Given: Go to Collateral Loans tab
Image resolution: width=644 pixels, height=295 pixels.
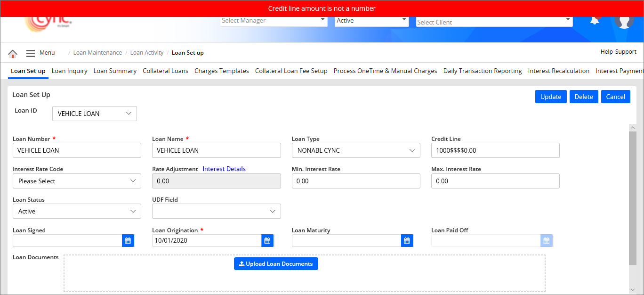Looking at the screenshot, I should click(165, 71).
